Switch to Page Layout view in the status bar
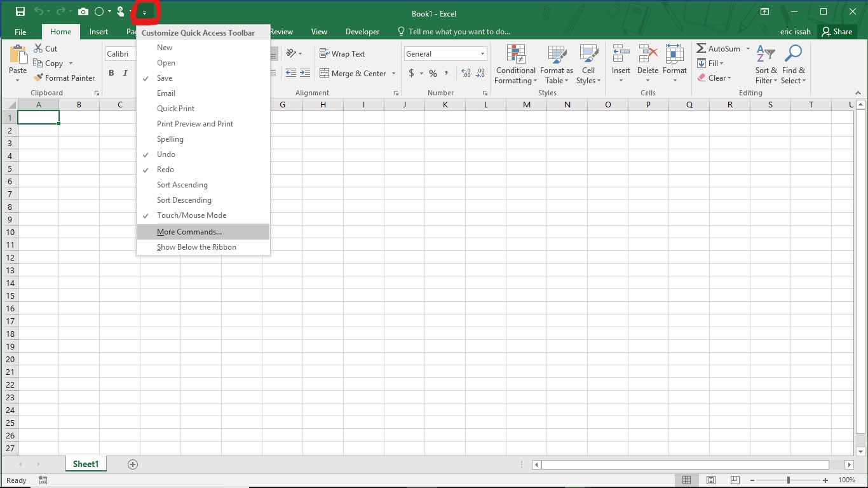The width and height of the screenshot is (868, 488). [711, 480]
